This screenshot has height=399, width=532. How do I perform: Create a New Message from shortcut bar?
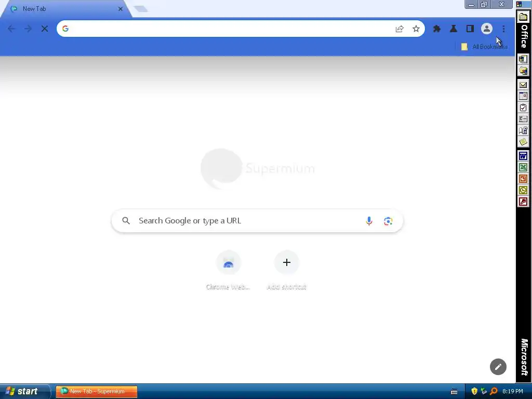[523, 85]
